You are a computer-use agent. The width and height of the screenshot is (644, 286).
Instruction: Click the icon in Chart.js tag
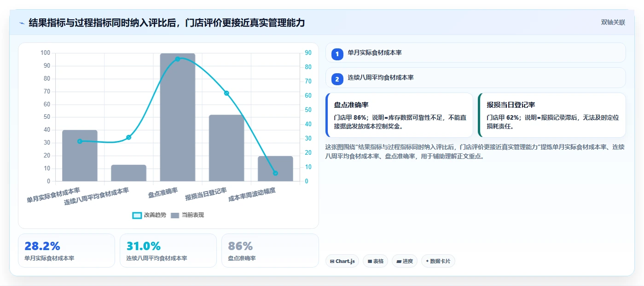[x=332, y=261]
